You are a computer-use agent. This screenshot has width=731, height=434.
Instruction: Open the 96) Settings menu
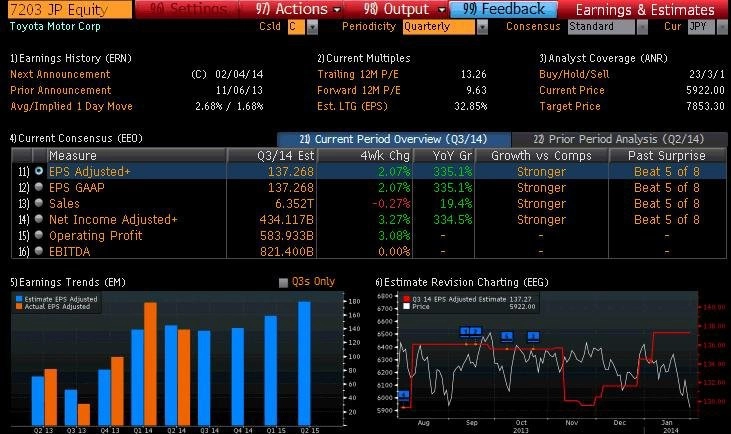pos(188,9)
